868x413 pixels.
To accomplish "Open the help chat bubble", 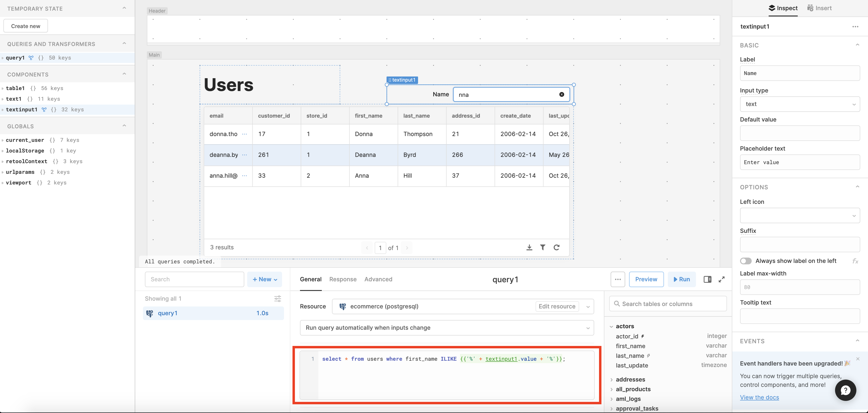I will pos(845,390).
